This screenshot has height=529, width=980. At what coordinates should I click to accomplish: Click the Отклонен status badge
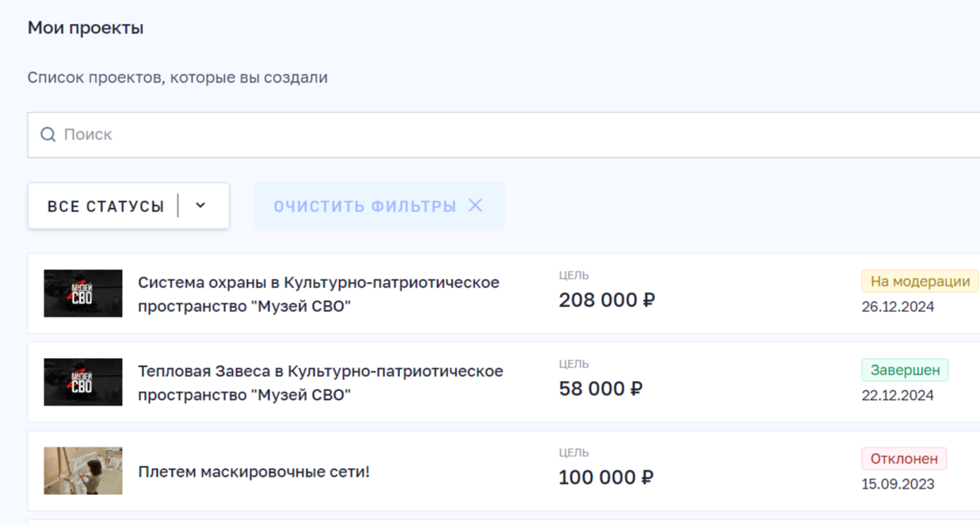pos(904,459)
